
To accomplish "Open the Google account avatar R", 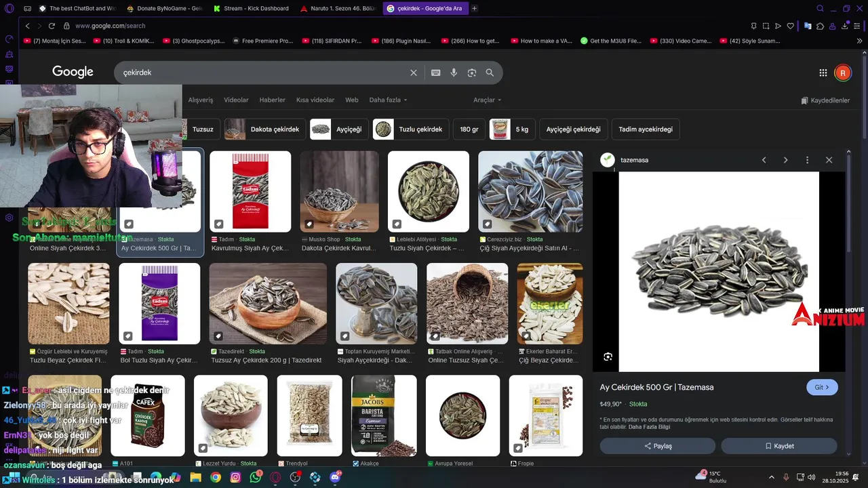I will [x=843, y=73].
